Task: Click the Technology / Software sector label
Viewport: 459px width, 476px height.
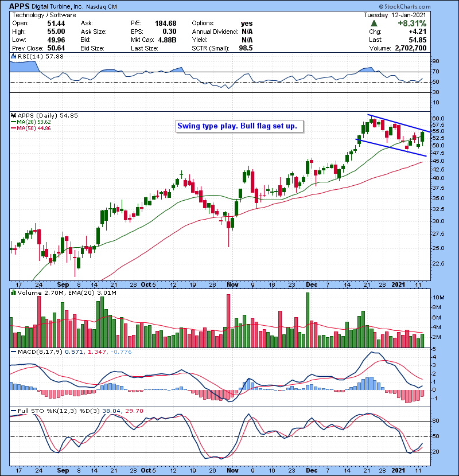Action: click(44, 15)
